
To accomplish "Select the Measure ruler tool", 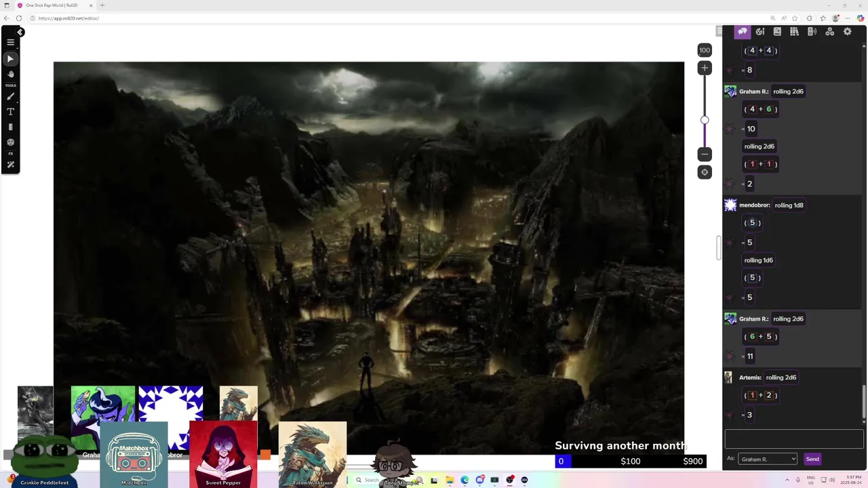I will point(10,127).
